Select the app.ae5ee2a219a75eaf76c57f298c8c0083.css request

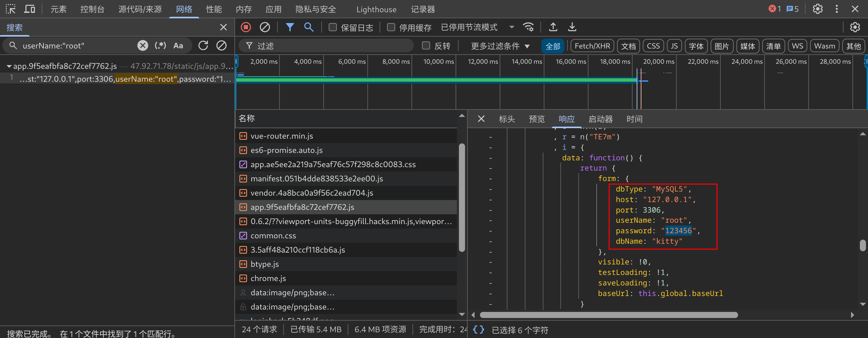pyautogui.click(x=346, y=164)
